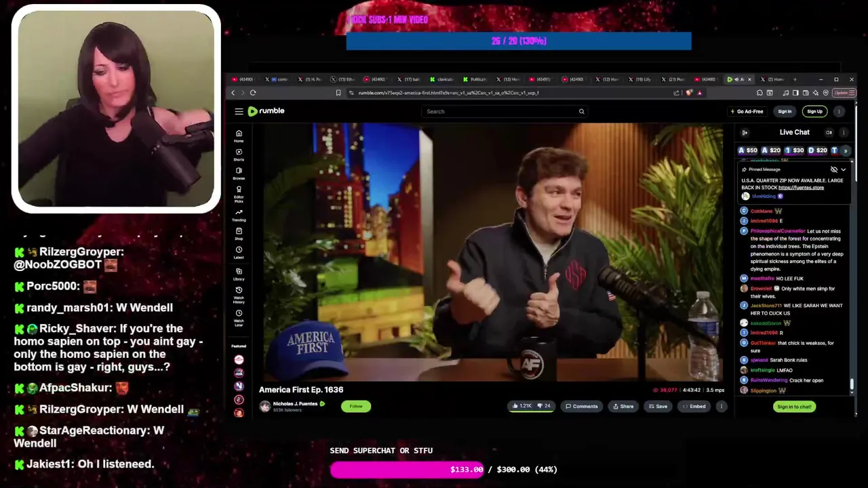Image resolution: width=868 pixels, height=488 pixels.
Task: Click the Share button
Action: point(623,406)
